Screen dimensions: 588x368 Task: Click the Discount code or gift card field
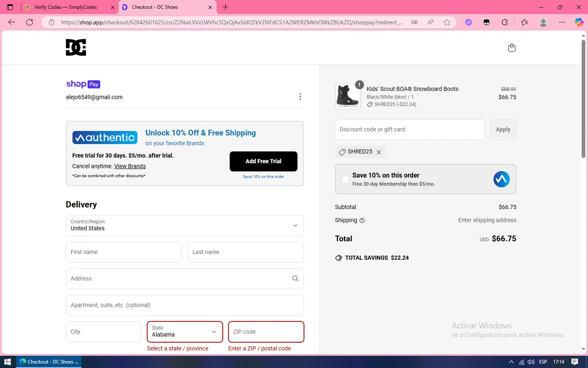410,129
